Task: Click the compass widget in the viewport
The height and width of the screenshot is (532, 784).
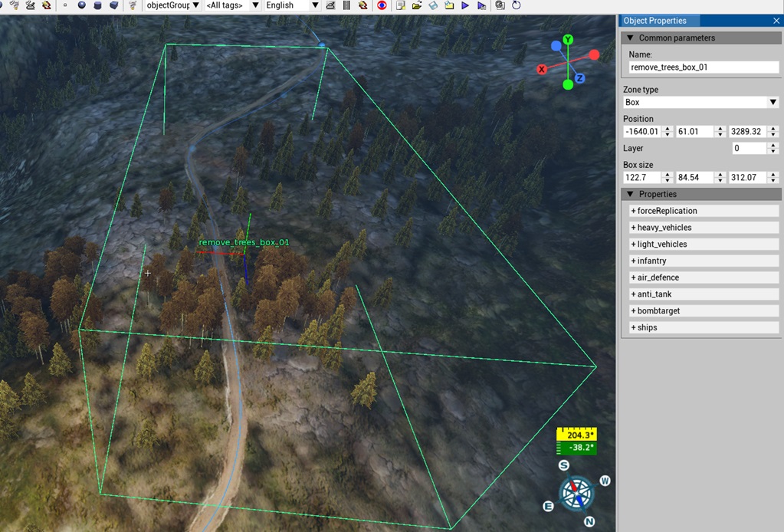Action: tap(577, 493)
